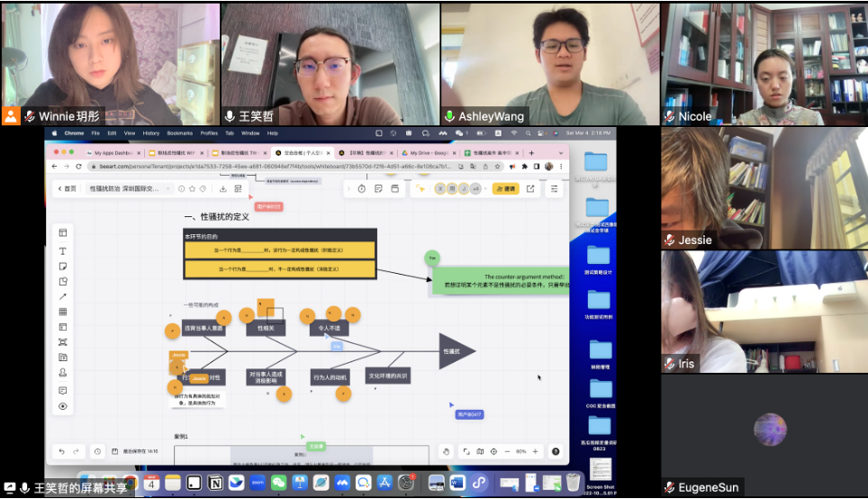Zoom out with the minus button

tap(507, 451)
